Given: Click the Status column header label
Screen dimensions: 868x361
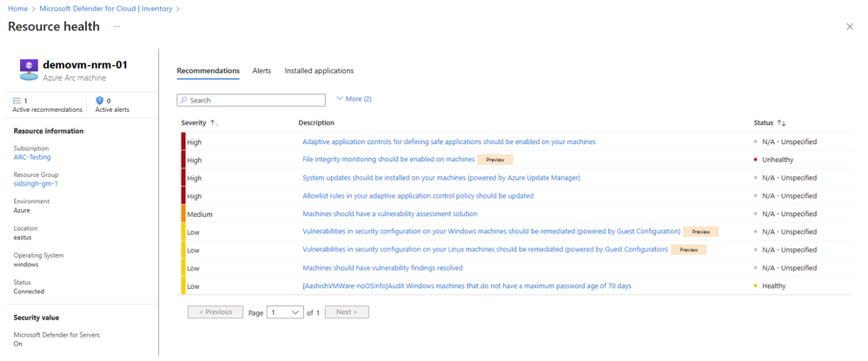Looking at the screenshot, I should [764, 122].
